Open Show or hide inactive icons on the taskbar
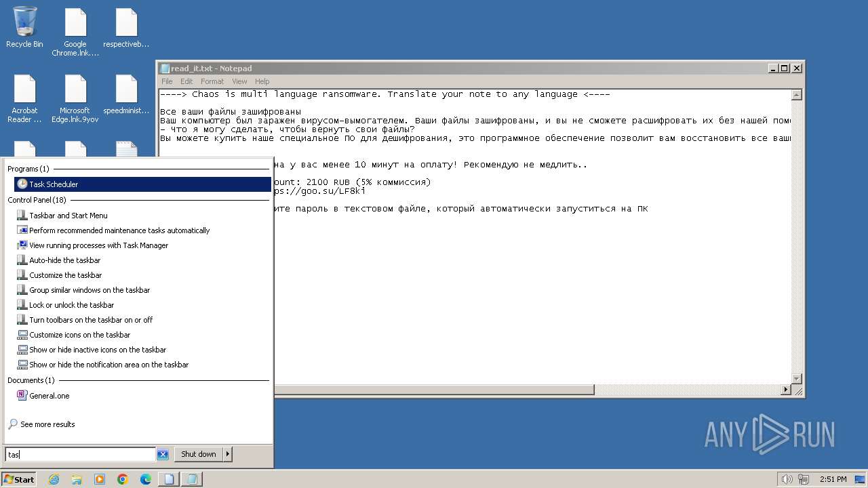 tap(98, 350)
